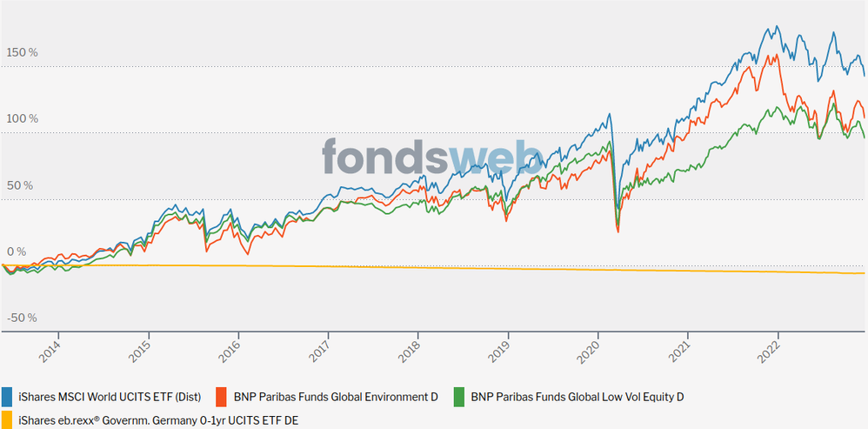Viewport: 868px width, 429px height.
Task: Toggle the iShares eb.rexx Governm. Germany label
Action: click(158, 419)
